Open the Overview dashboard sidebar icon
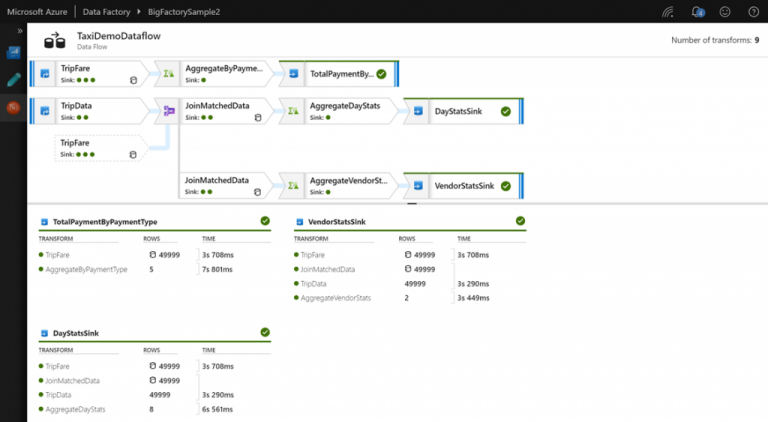The height and width of the screenshot is (422, 768). coord(14,52)
